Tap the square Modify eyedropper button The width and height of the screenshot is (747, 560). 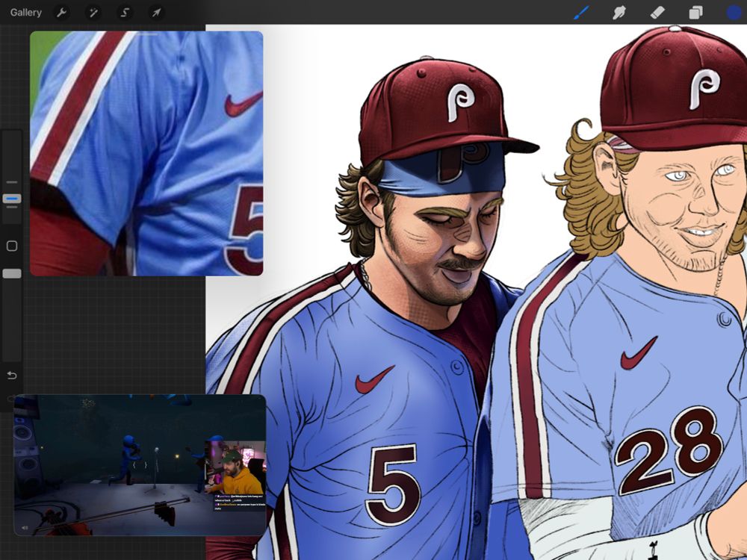coord(12,246)
